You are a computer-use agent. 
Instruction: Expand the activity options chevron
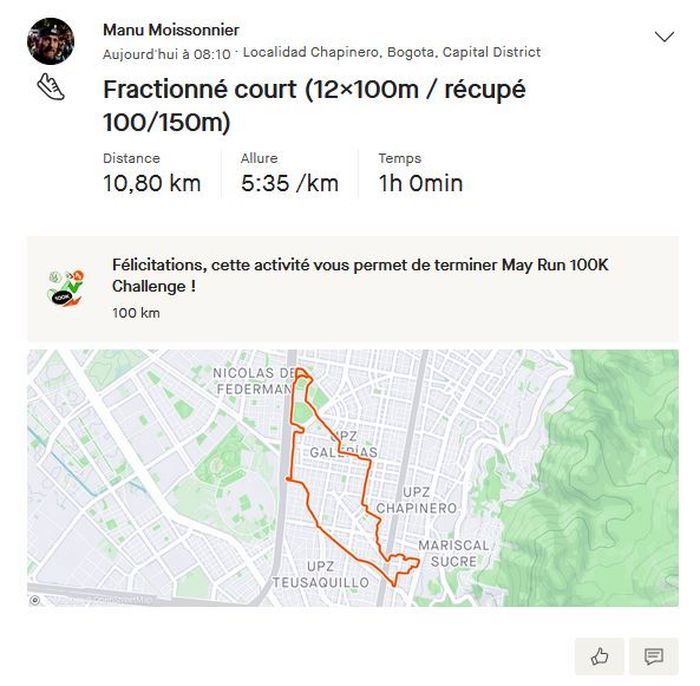pos(664,37)
